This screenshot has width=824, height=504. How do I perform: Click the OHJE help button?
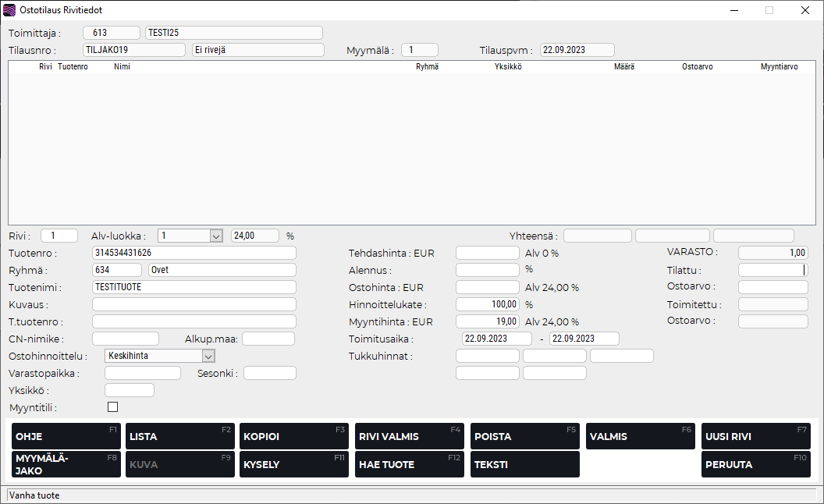click(x=66, y=436)
